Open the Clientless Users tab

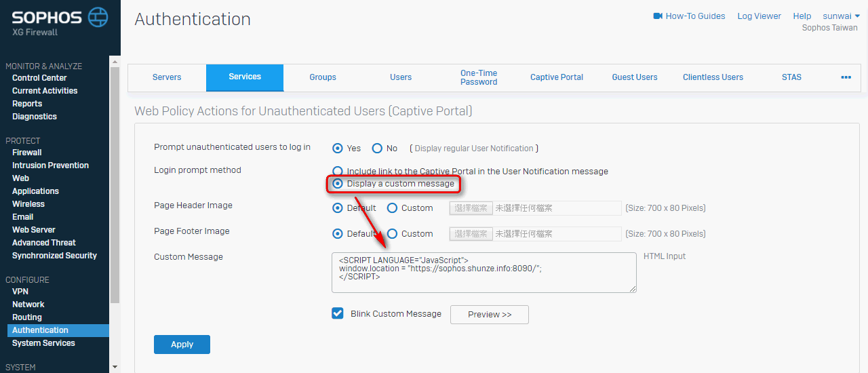point(713,77)
